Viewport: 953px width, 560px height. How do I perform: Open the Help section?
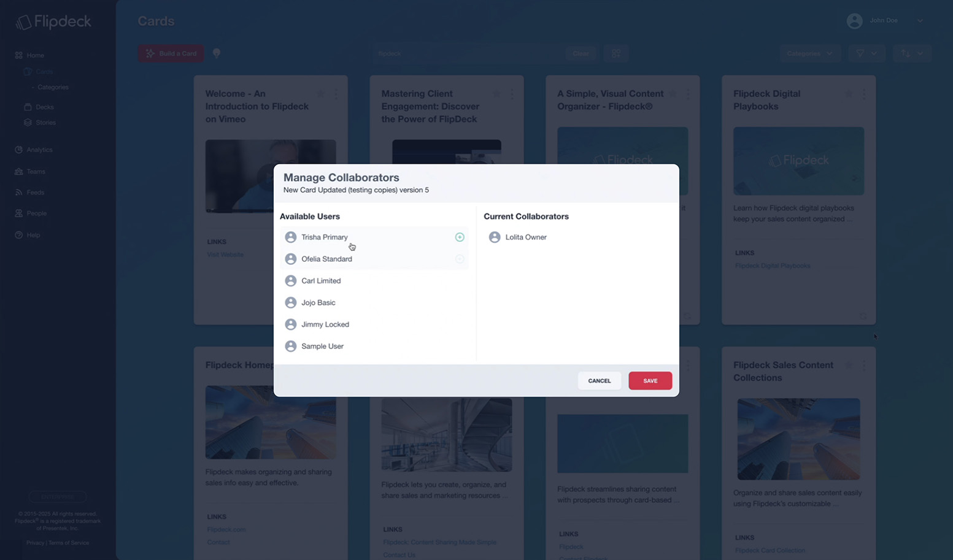[32, 234]
